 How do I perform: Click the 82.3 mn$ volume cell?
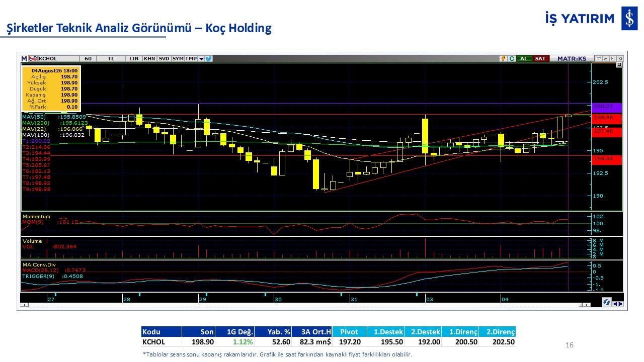coord(311,342)
